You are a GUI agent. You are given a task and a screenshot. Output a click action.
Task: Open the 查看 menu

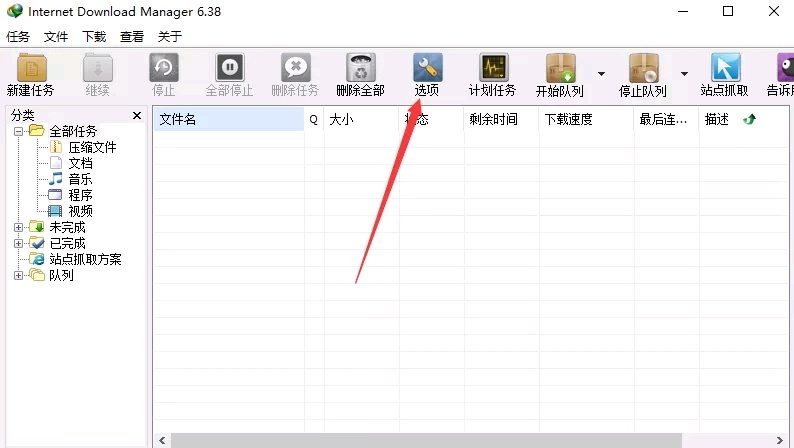coord(132,36)
